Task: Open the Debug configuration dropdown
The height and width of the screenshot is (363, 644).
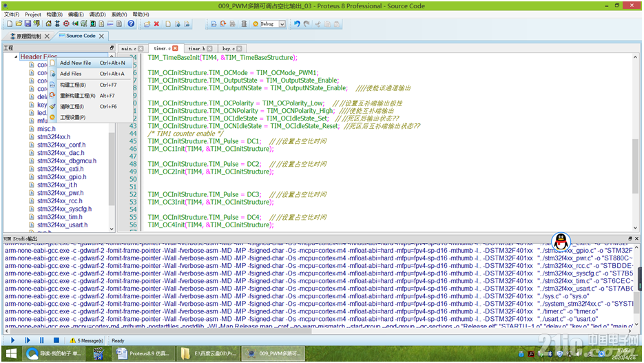Action: click(282, 24)
